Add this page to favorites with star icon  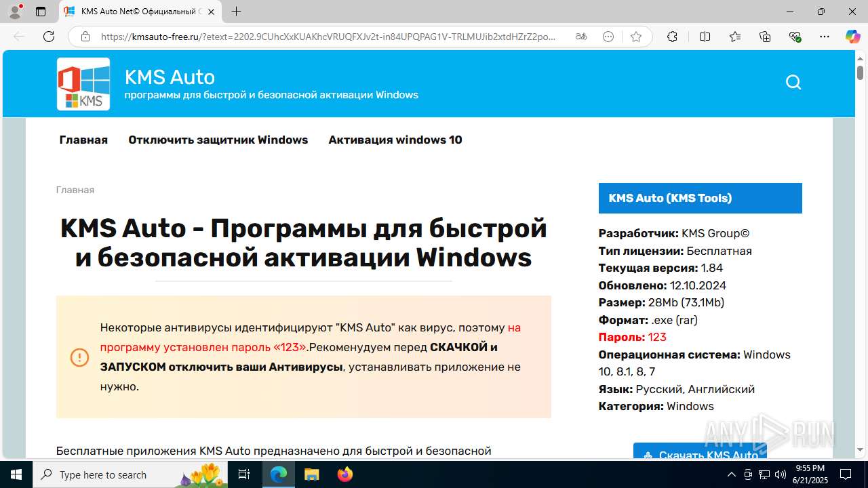635,37
